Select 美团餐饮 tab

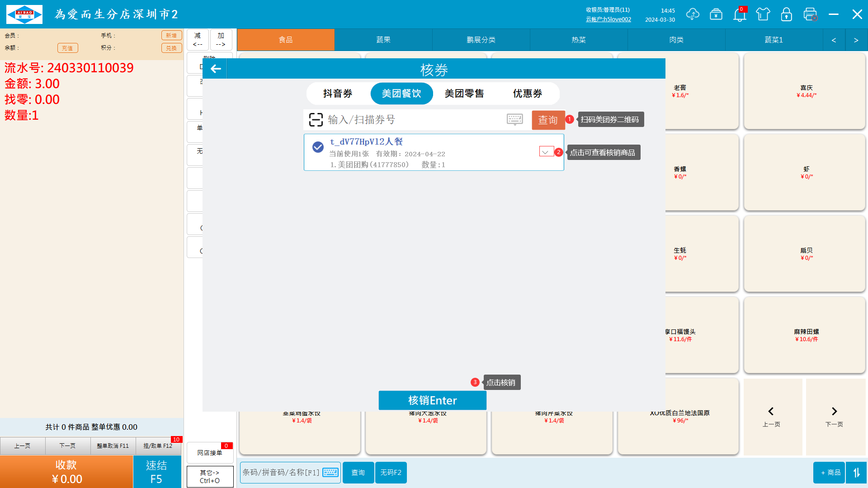[x=401, y=94]
